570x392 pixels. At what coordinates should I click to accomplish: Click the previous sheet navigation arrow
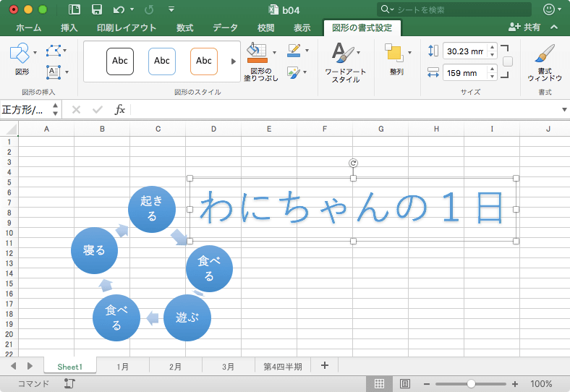click(14, 366)
